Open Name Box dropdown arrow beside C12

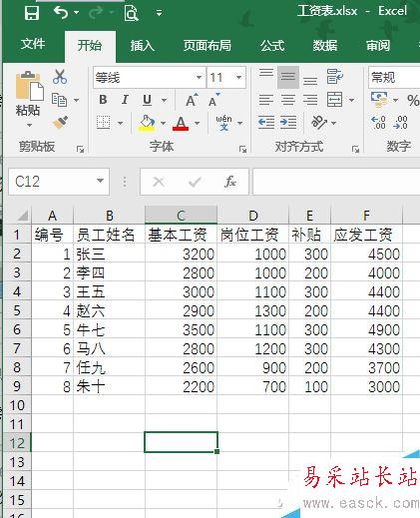point(100,181)
